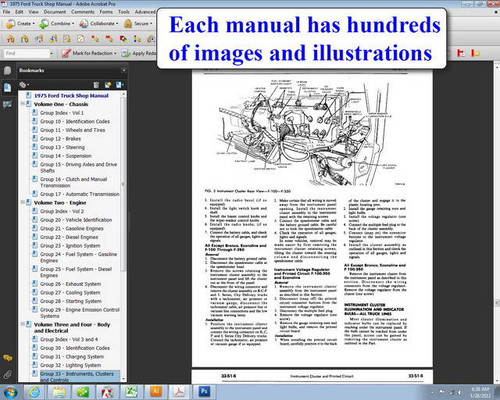The width and height of the screenshot is (500, 400).
Task: Select the Bookmarks panel icon
Action: pyautogui.click(x=7, y=88)
